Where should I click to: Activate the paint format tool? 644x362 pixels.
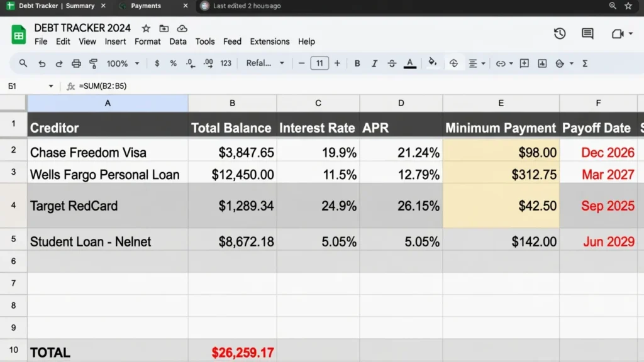click(x=93, y=63)
